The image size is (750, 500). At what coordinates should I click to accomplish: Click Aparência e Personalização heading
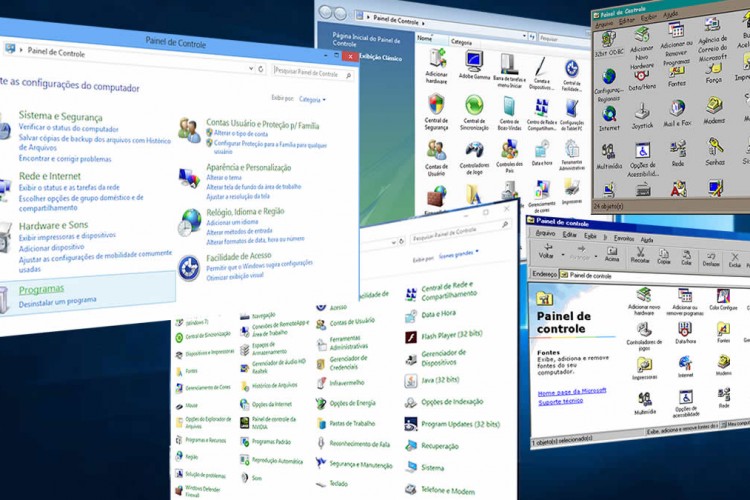[x=249, y=167]
